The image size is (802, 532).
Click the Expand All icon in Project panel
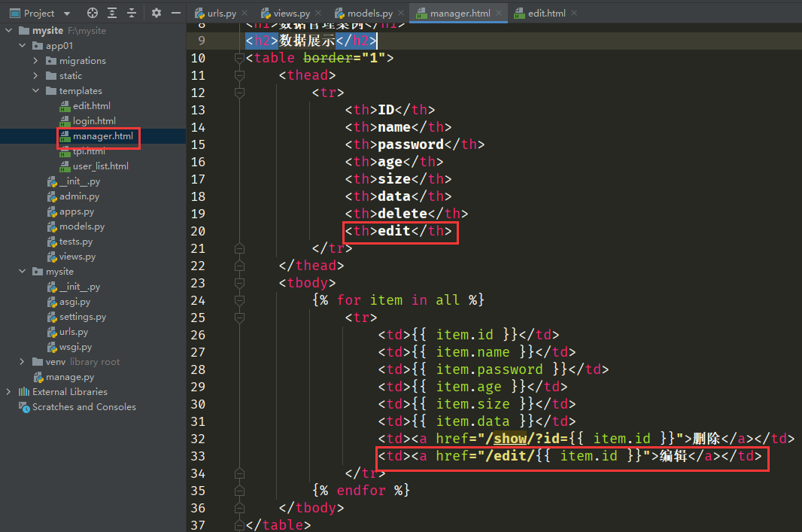[112, 13]
